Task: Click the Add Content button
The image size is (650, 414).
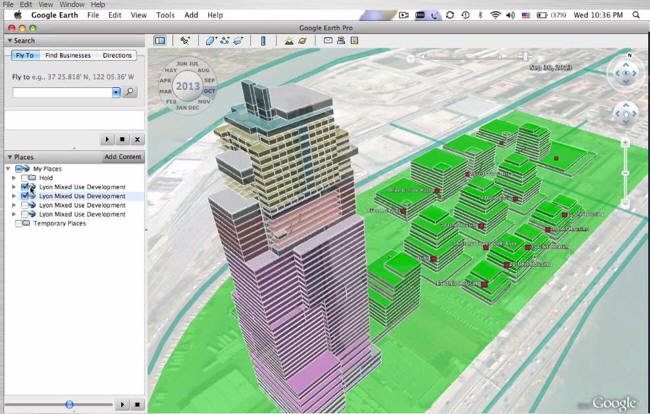Action: point(123,157)
